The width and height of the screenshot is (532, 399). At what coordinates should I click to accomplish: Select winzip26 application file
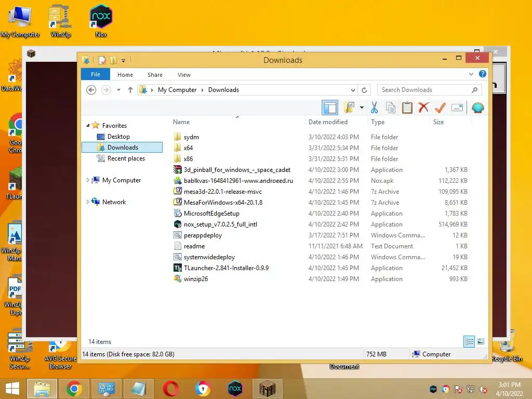point(195,279)
